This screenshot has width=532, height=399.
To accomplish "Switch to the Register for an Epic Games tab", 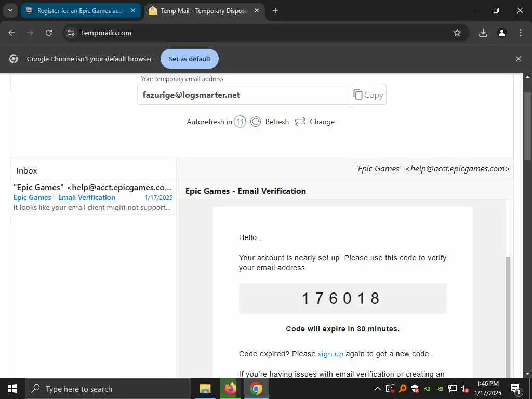I will click(81, 11).
